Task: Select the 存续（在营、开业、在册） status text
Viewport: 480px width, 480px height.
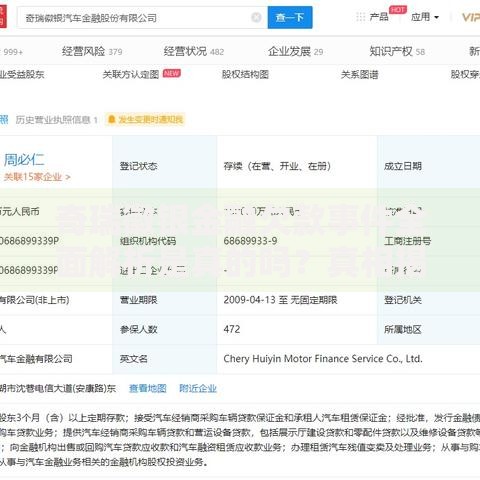Action: (x=277, y=166)
